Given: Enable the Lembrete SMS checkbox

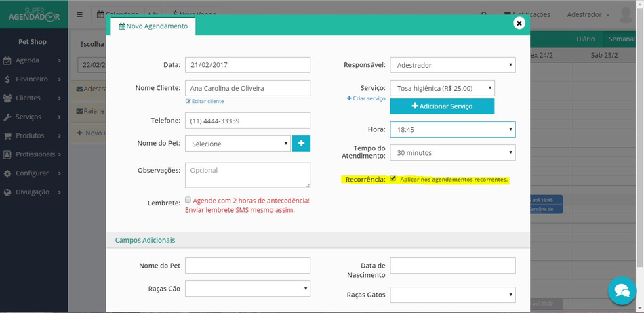Looking at the screenshot, I should pyautogui.click(x=188, y=200).
